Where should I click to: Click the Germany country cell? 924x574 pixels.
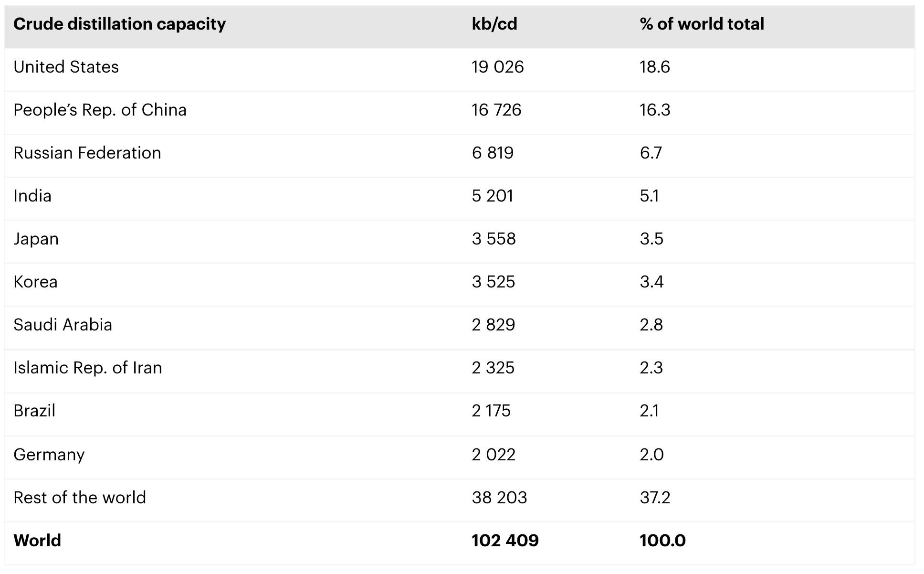click(x=49, y=454)
